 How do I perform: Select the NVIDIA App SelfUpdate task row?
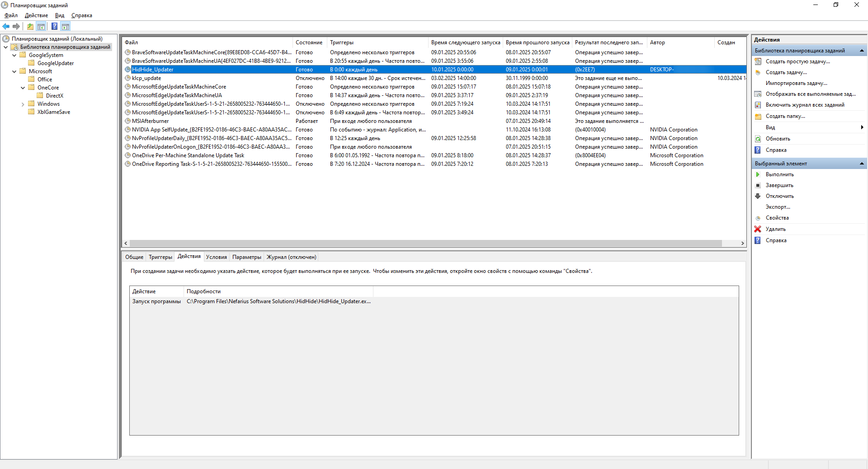click(434, 130)
